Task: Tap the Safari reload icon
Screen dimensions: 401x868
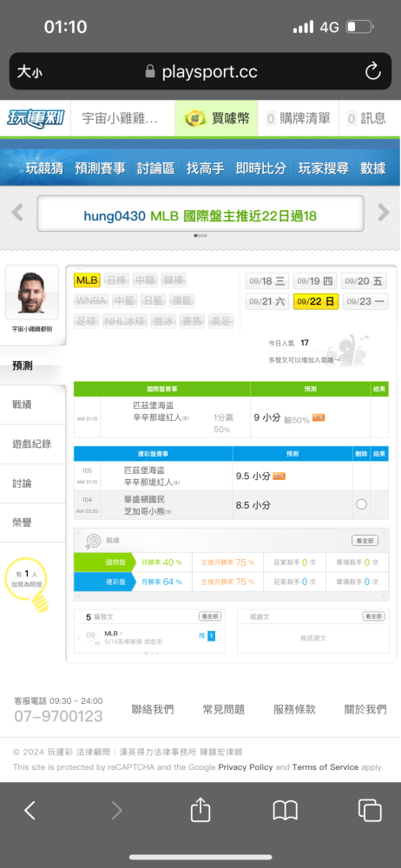Action: pos(372,71)
